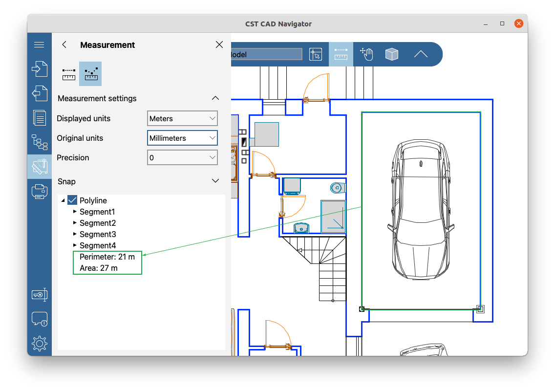Expand the Snap section
This screenshot has height=392, width=555.
pos(215,181)
